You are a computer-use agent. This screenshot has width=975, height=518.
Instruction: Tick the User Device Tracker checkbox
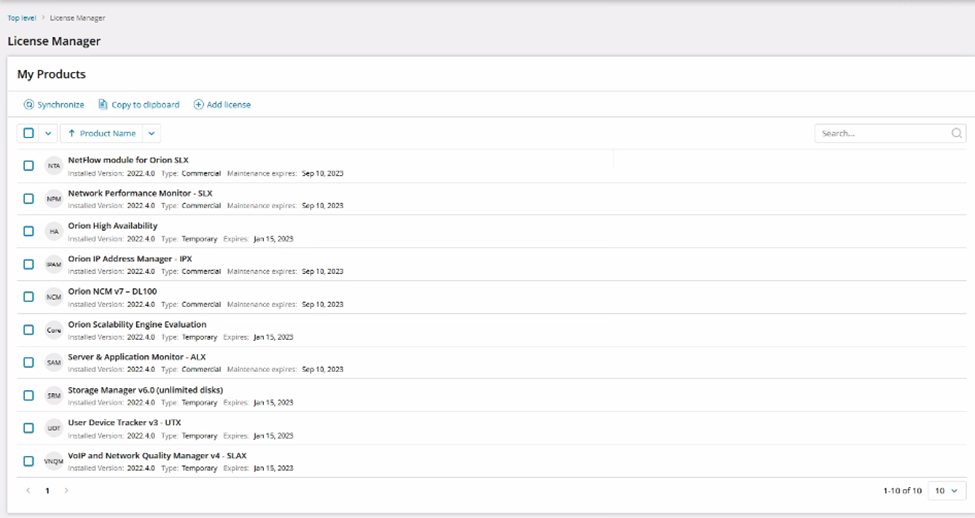pyautogui.click(x=29, y=428)
